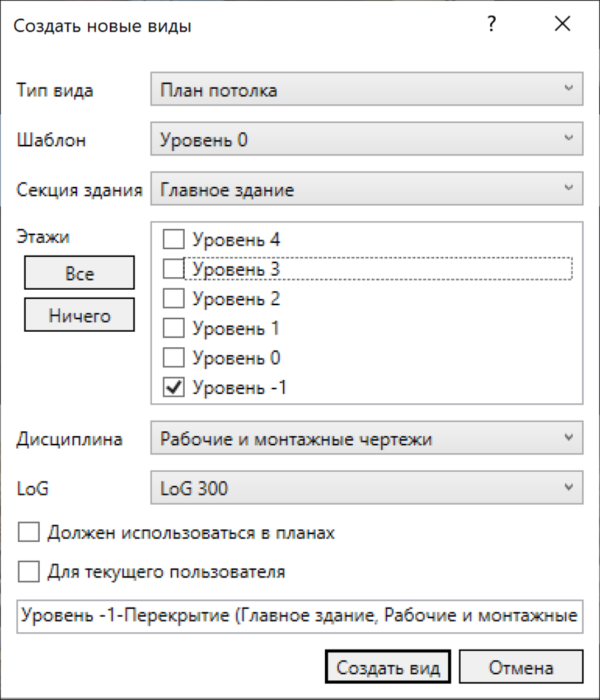Click the Создать вид button
This screenshot has width=600, height=700.
coord(388,667)
